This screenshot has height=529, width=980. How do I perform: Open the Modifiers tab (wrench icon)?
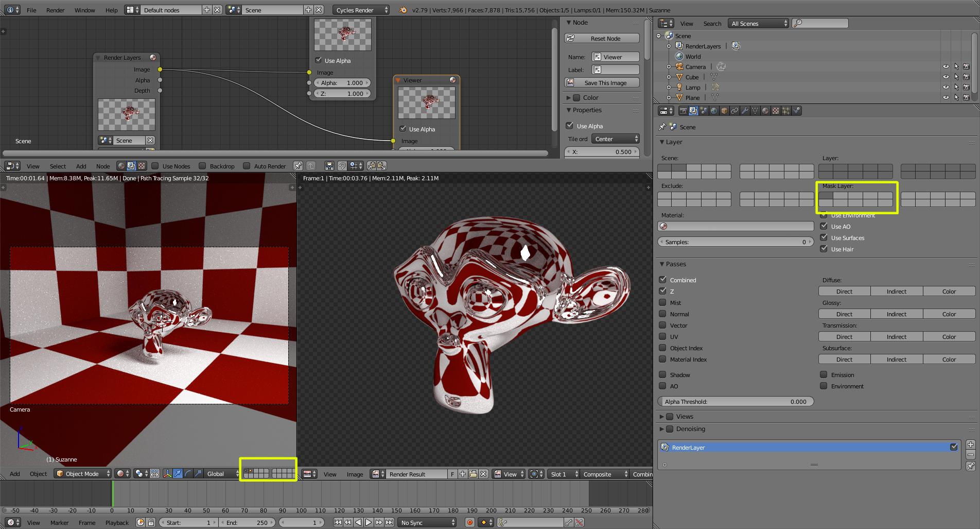(745, 111)
